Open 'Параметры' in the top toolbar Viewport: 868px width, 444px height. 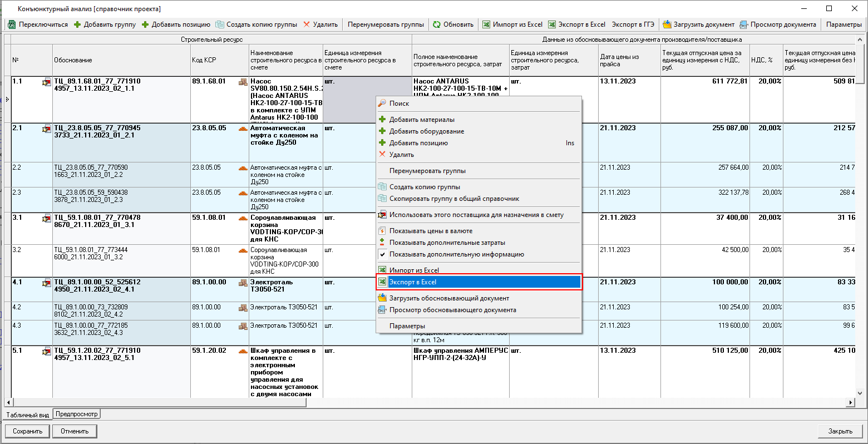[x=844, y=24]
